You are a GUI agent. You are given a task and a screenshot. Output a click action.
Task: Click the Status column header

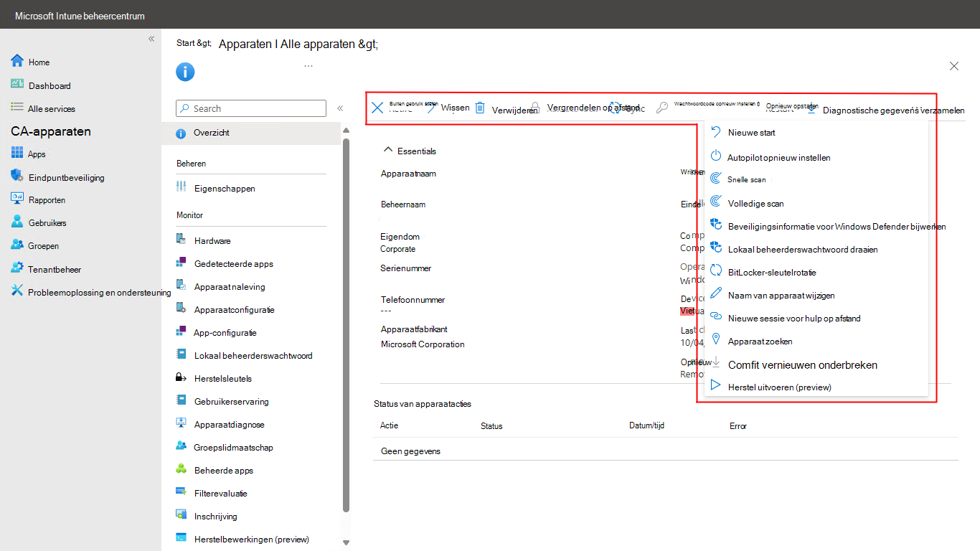point(491,426)
